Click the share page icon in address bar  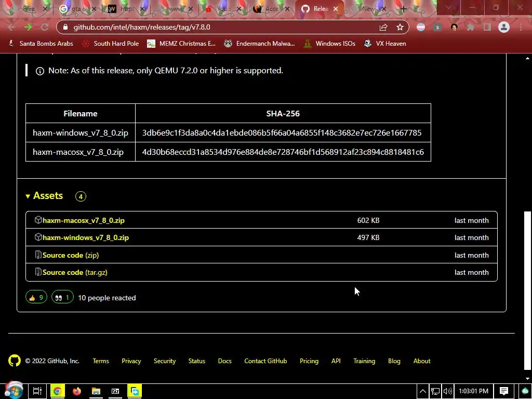(x=383, y=27)
